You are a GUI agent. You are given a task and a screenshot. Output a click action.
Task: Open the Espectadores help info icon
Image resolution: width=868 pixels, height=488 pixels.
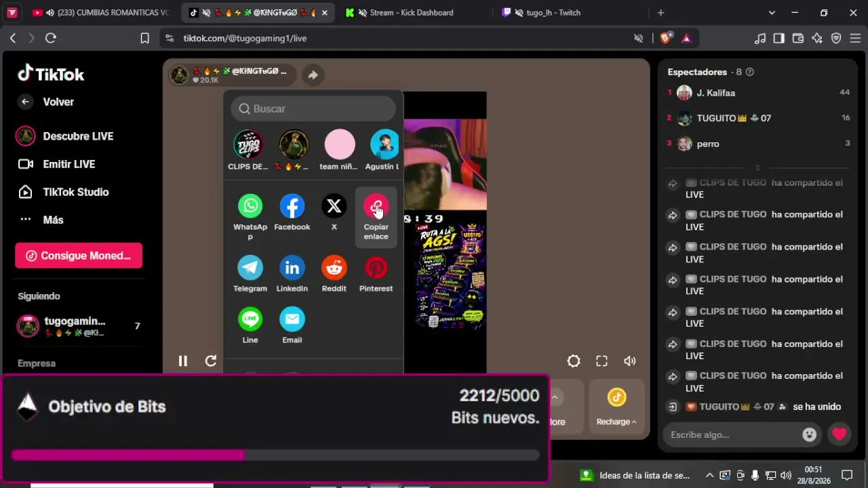pos(749,72)
